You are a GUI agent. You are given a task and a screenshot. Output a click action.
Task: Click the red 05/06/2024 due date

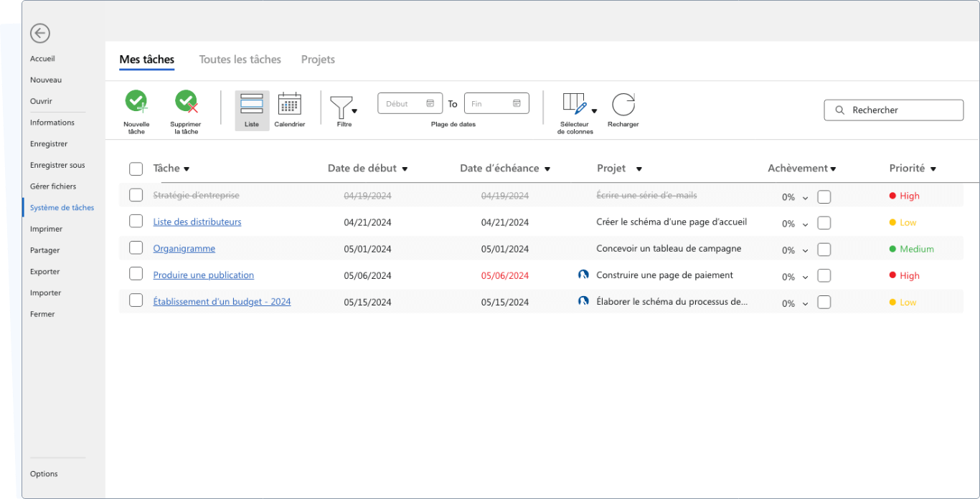[x=505, y=275]
